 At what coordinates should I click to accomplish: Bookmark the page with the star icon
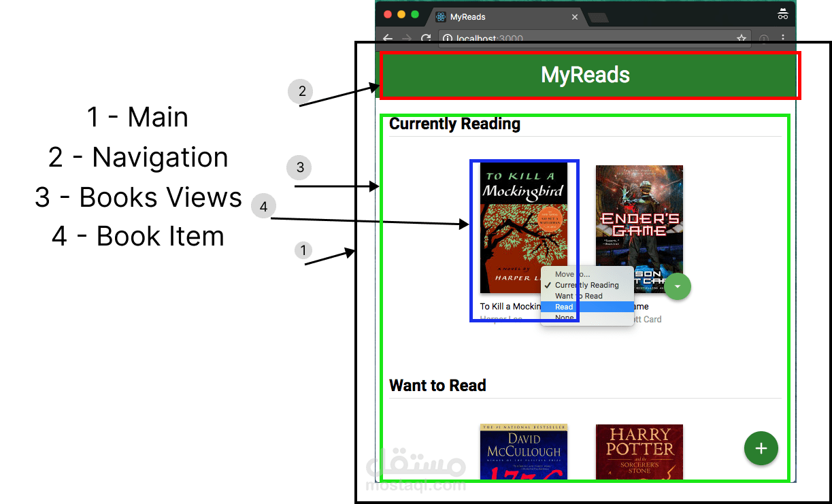pos(742,39)
